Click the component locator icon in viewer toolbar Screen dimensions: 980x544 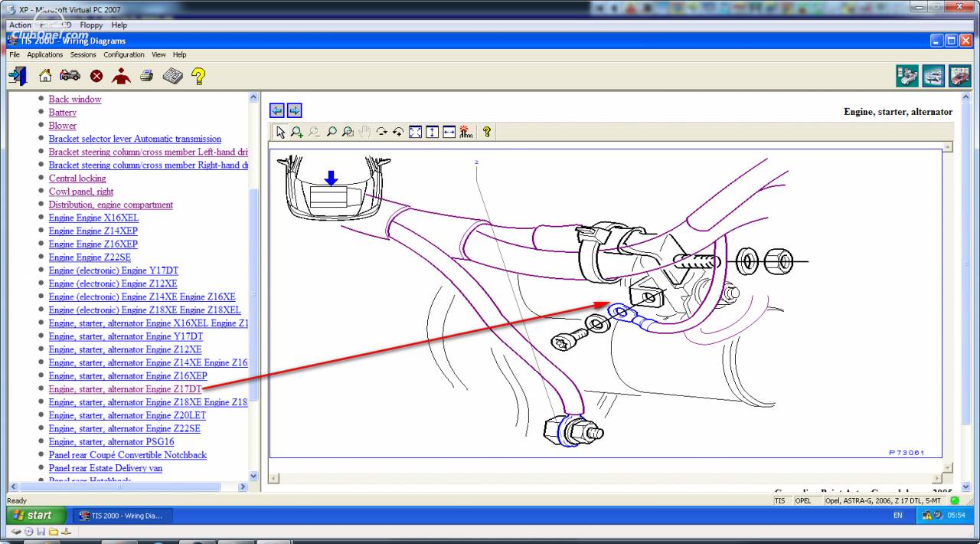coord(465,132)
